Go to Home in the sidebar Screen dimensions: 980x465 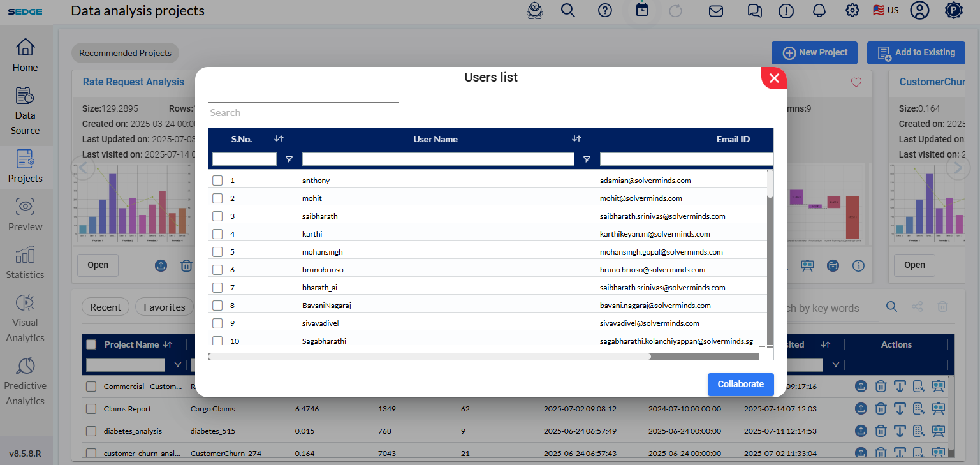26,55
